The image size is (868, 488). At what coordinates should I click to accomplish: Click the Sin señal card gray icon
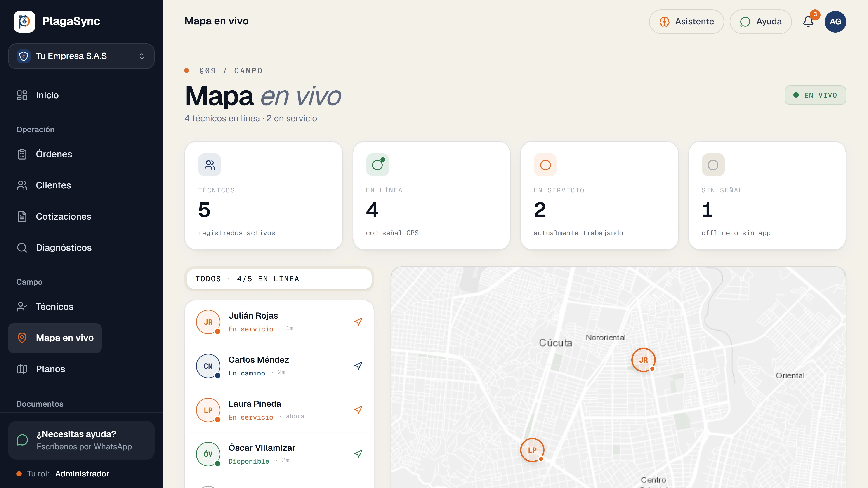coord(713,165)
